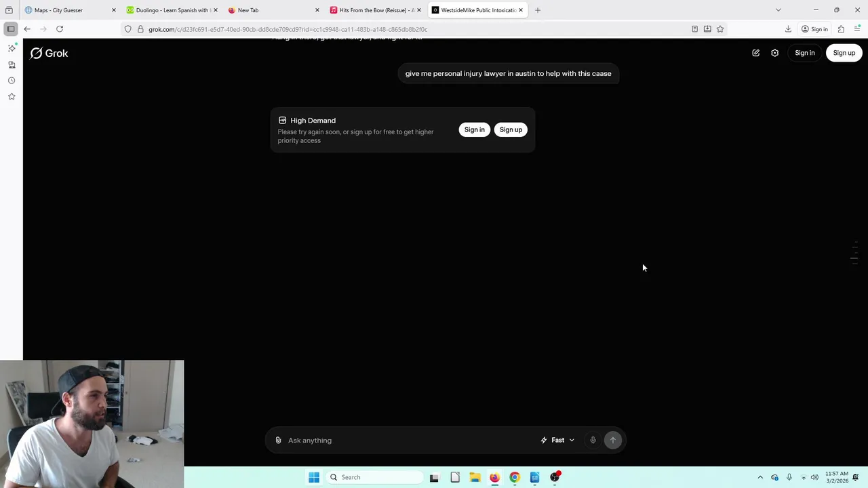Screen dimensions: 868x488
Task: Close the Hits From the Bow tab
Action: coord(419,10)
